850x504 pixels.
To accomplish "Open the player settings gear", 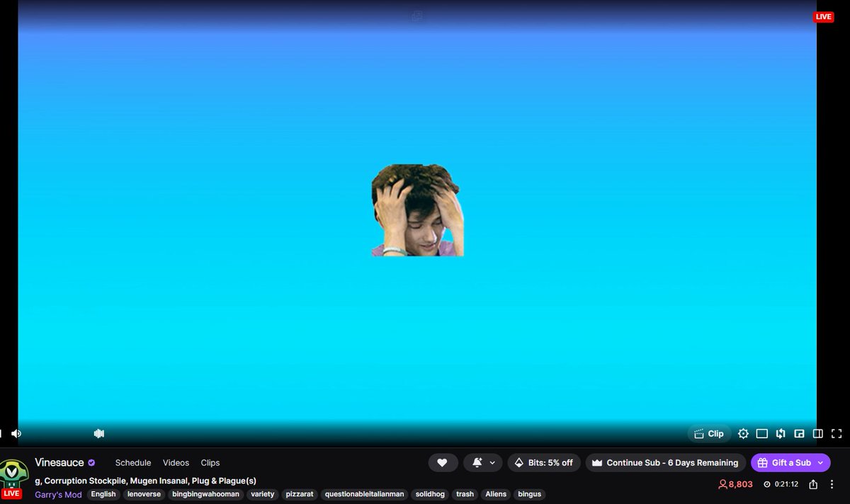I will pos(743,433).
